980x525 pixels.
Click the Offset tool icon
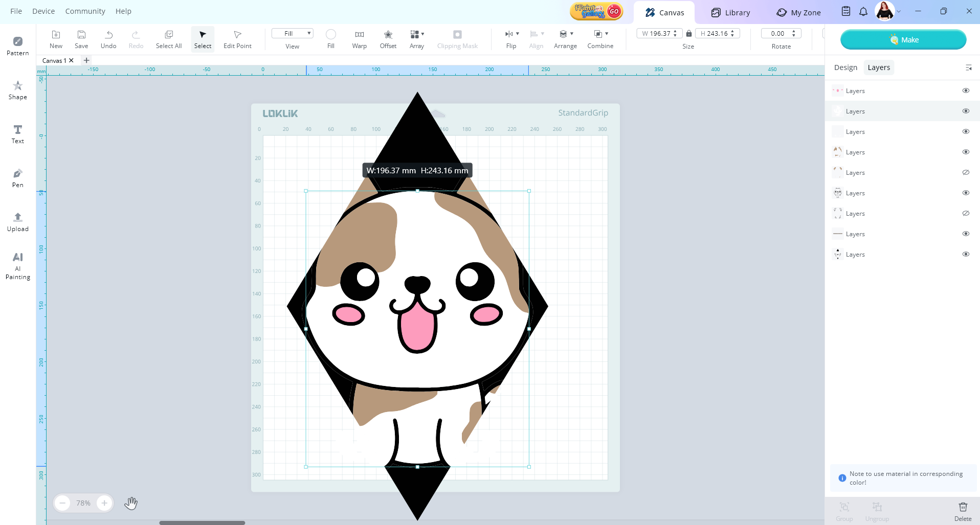[x=388, y=39]
